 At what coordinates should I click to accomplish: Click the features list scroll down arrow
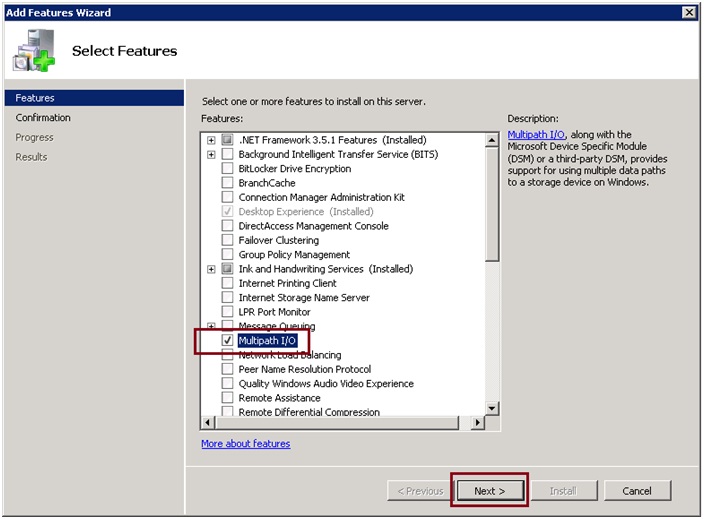coord(492,409)
